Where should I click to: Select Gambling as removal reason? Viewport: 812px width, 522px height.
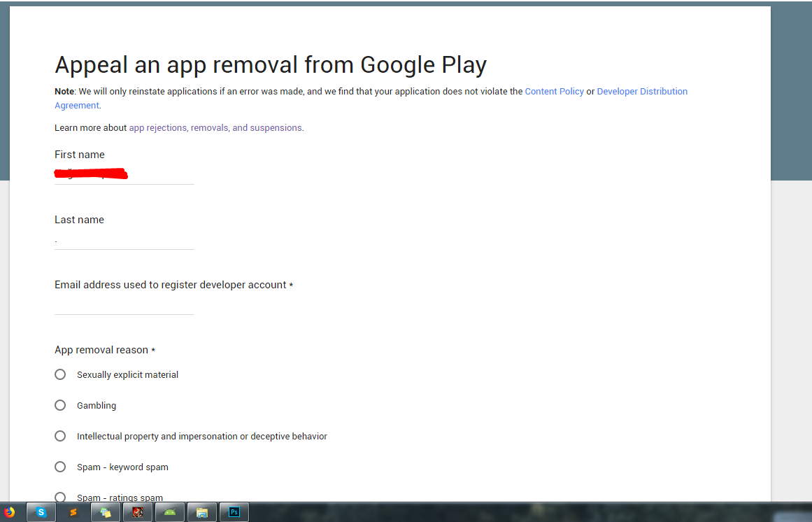(x=60, y=405)
